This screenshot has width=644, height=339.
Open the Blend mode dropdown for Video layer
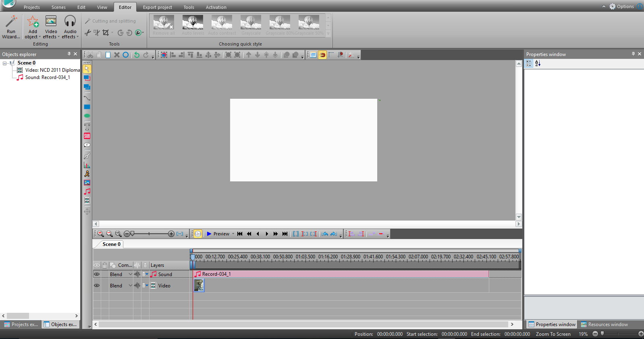[130, 285]
